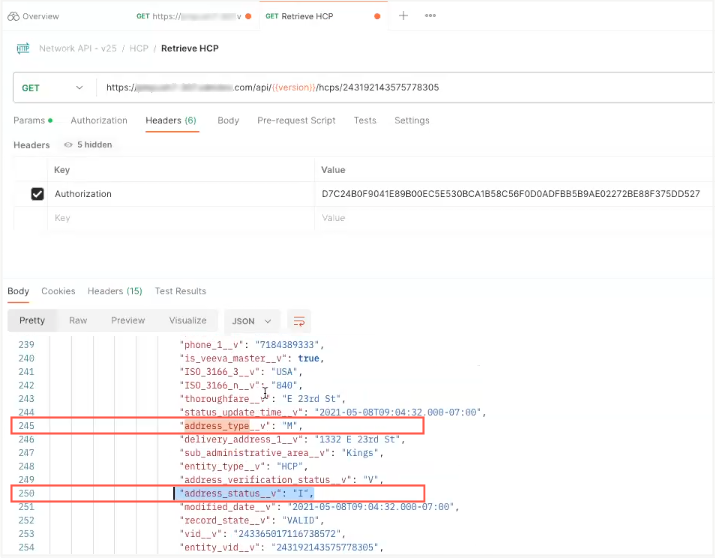View the Test Results tab
Image resolution: width=716 pixels, height=558 pixels.
pyautogui.click(x=180, y=292)
